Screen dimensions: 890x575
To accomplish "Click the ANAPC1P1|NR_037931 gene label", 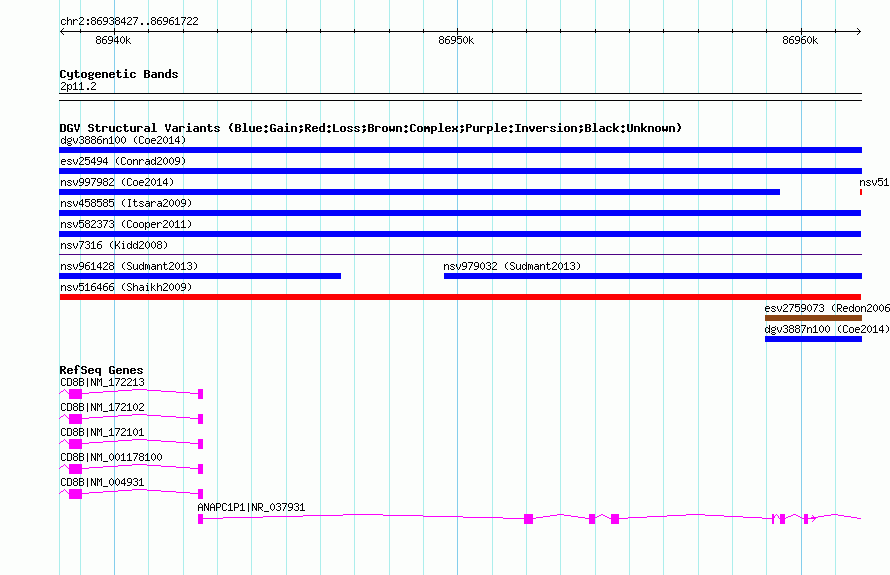I will (x=251, y=507).
